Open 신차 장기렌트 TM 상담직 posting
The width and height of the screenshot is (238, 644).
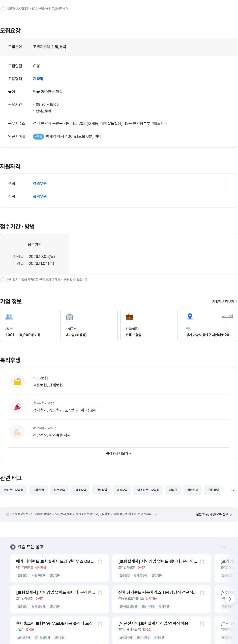[157, 593]
